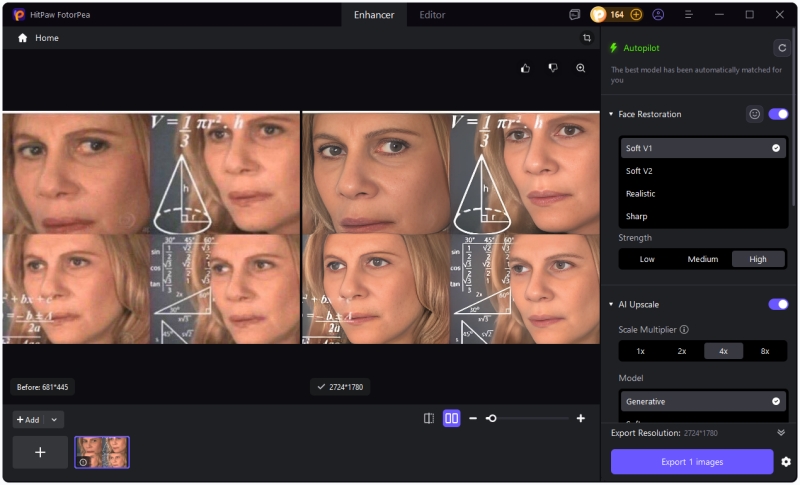The image size is (800, 485).
Task: Click the right panel scrollbar
Action: [x=793, y=117]
